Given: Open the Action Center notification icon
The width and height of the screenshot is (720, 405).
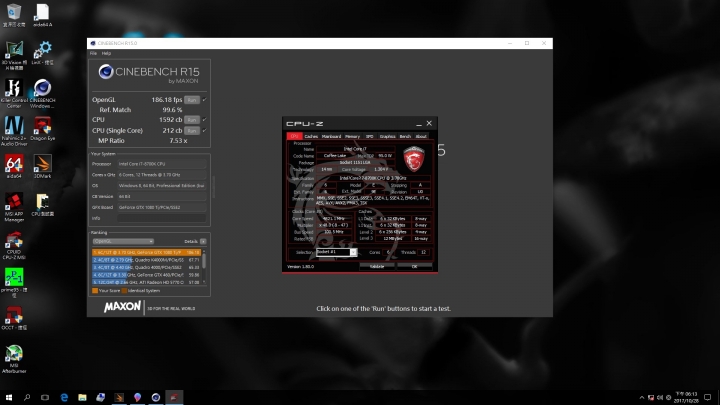Looking at the screenshot, I should (x=708, y=397).
